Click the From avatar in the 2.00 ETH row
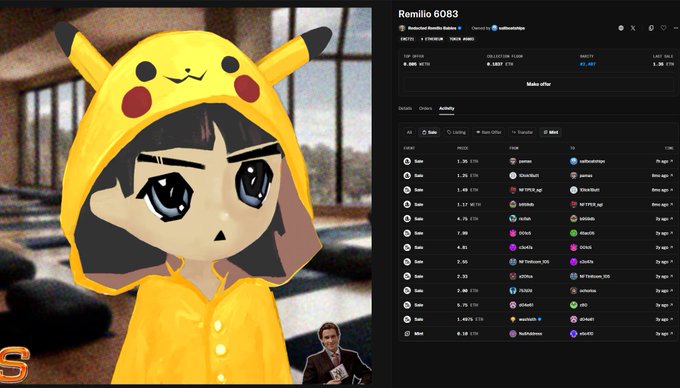The width and height of the screenshot is (680, 388). click(x=513, y=290)
